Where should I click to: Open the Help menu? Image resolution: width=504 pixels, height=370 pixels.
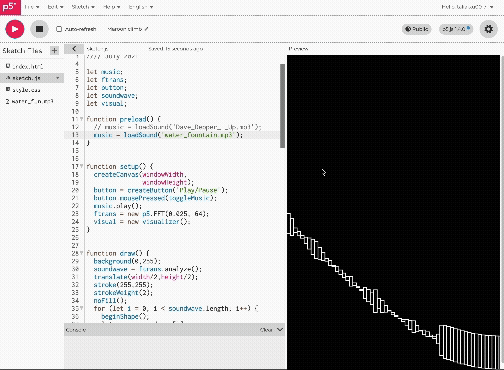tap(111, 7)
